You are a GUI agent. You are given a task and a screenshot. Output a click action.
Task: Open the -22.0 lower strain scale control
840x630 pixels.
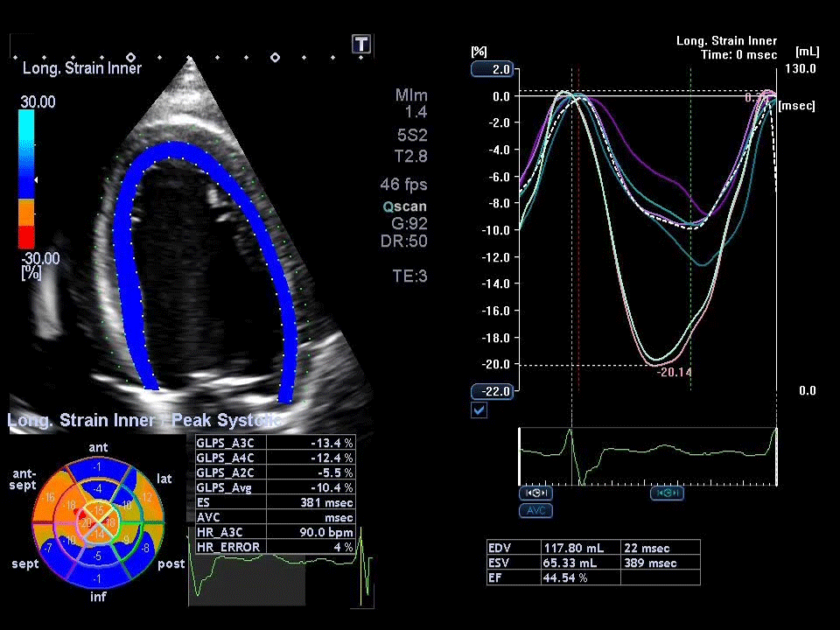(x=492, y=392)
